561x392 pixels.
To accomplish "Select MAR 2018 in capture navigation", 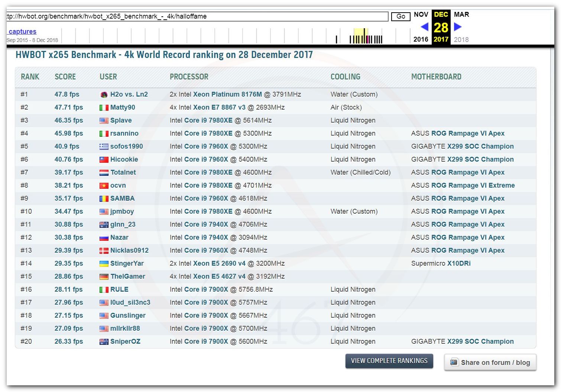I will click(x=461, y=26).
